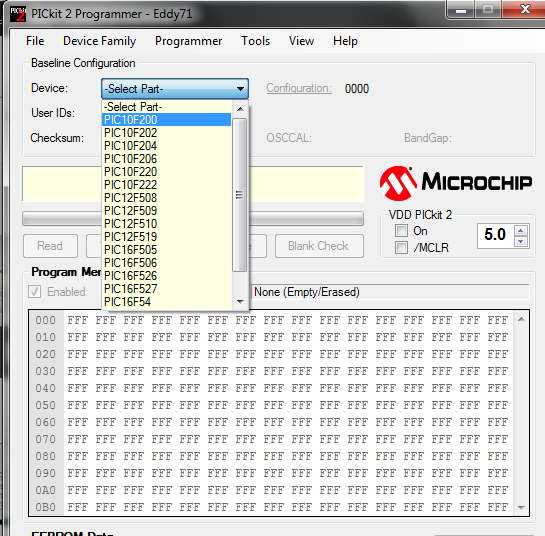Pick PIC16F526 in the dropdown
This screenshot has height=536, width=545.
tap(166, 276)
